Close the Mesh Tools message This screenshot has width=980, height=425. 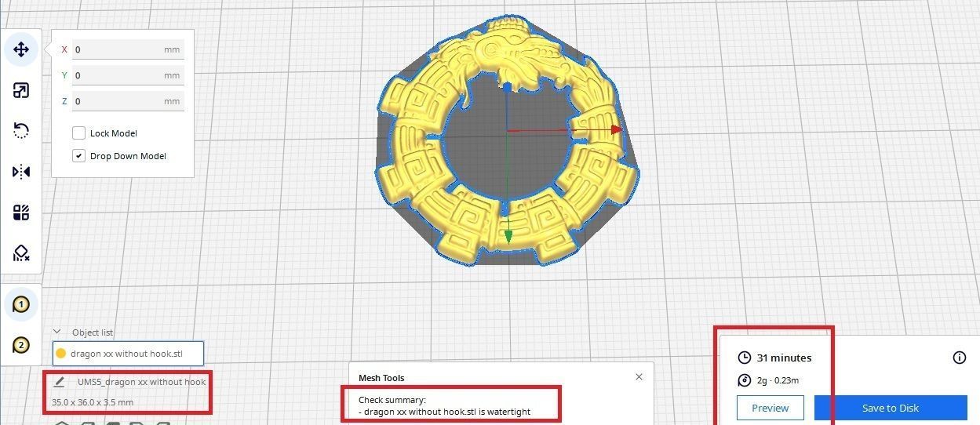(639, 377)
